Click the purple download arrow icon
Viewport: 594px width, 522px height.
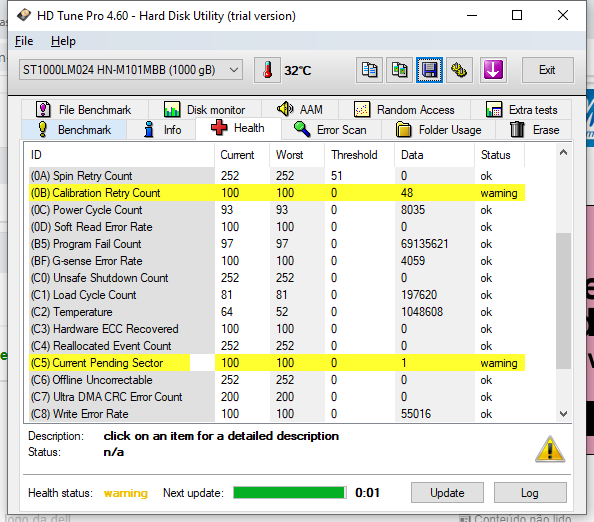(x=493, y=70)
